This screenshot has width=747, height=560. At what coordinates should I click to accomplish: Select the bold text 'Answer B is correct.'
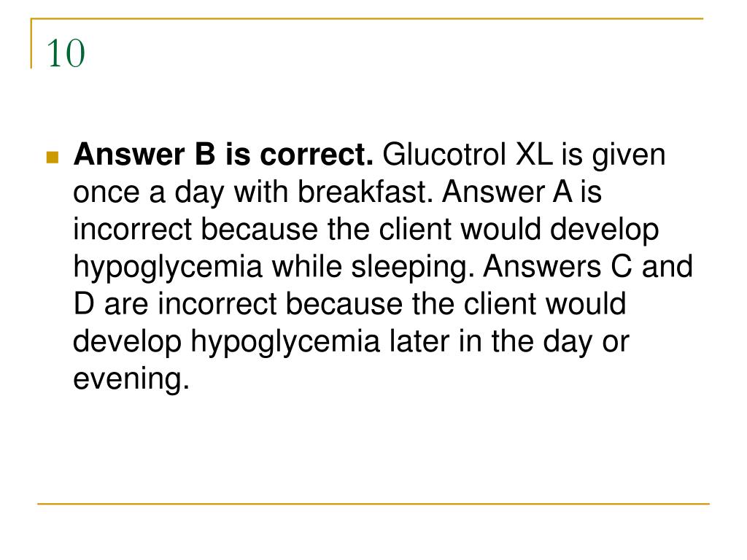(223, 155)
